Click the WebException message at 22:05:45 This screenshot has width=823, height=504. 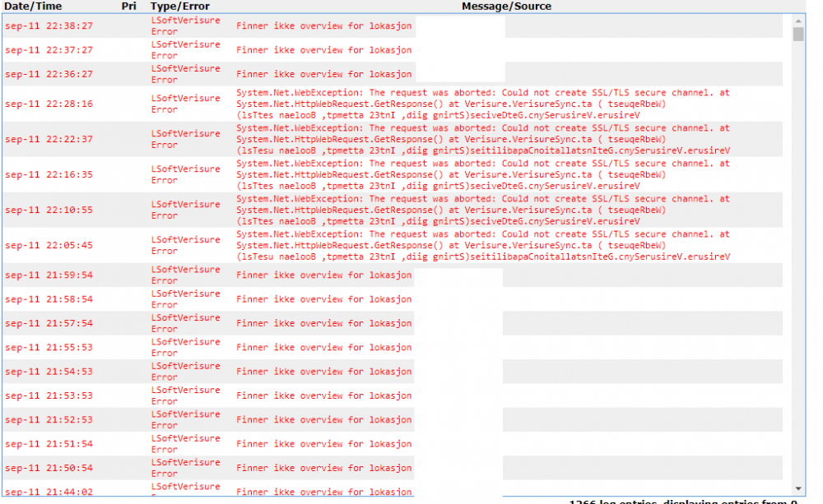482,246
